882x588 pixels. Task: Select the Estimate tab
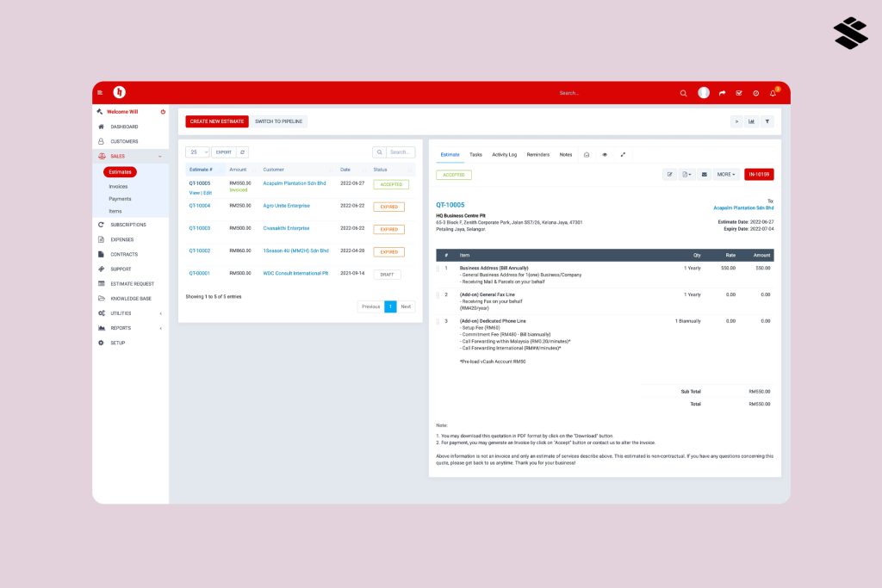(x=450, y=155)
